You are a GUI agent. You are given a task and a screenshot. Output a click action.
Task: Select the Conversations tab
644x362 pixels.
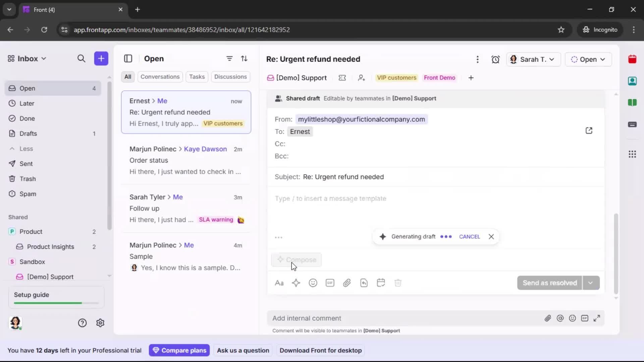pyautogui.click(x=160, y=76)
